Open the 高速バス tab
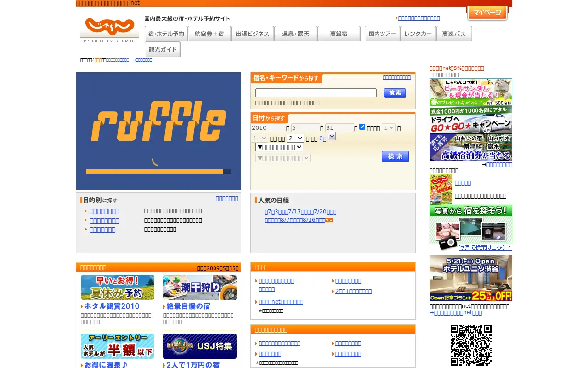The width and height of the screenshot is (588, 368). pyautogui.click(x=454, y=34)
